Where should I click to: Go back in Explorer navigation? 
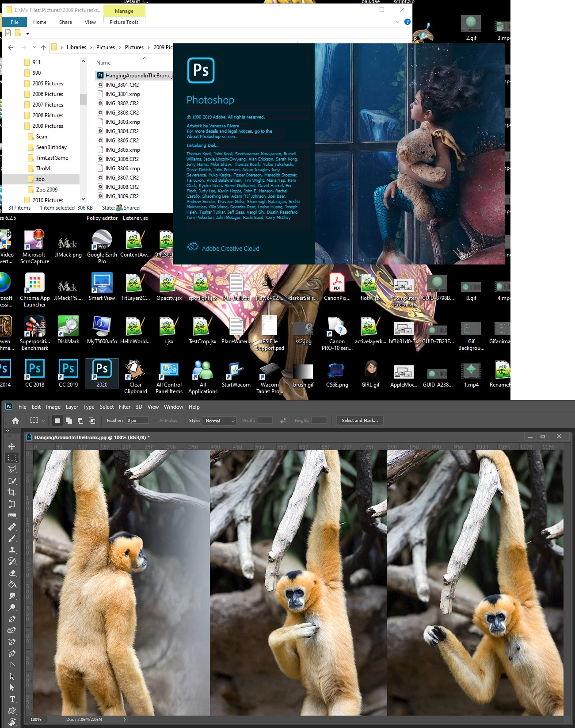(x=11, y=47)
